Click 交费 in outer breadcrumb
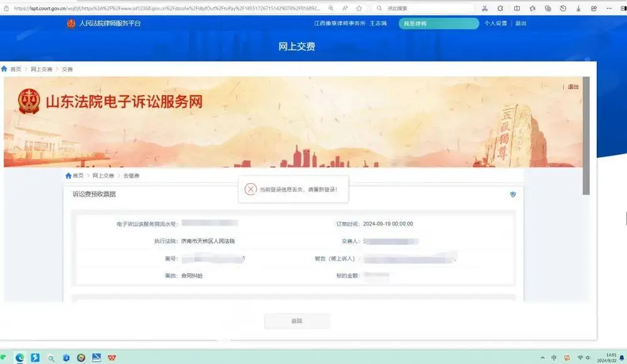627x364 pixels. pyautogui.click(x=67, y=69)
